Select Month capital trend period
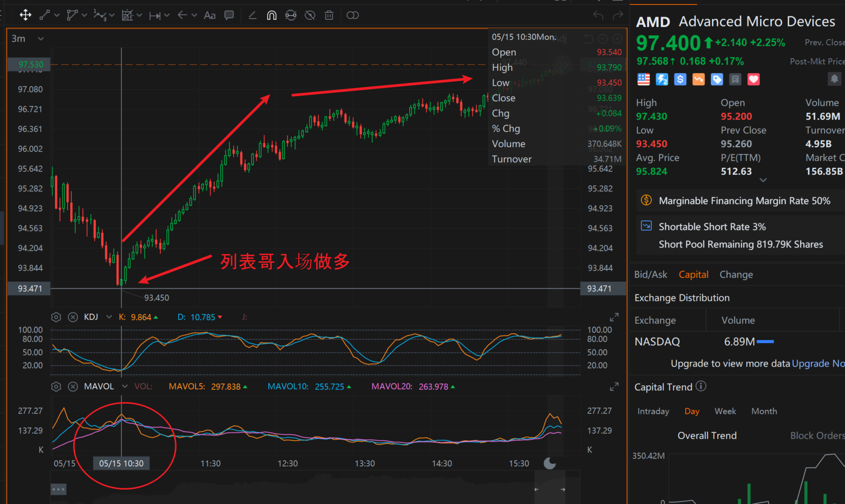This screenshot has width=845, height=504. (x=764, y=411)
